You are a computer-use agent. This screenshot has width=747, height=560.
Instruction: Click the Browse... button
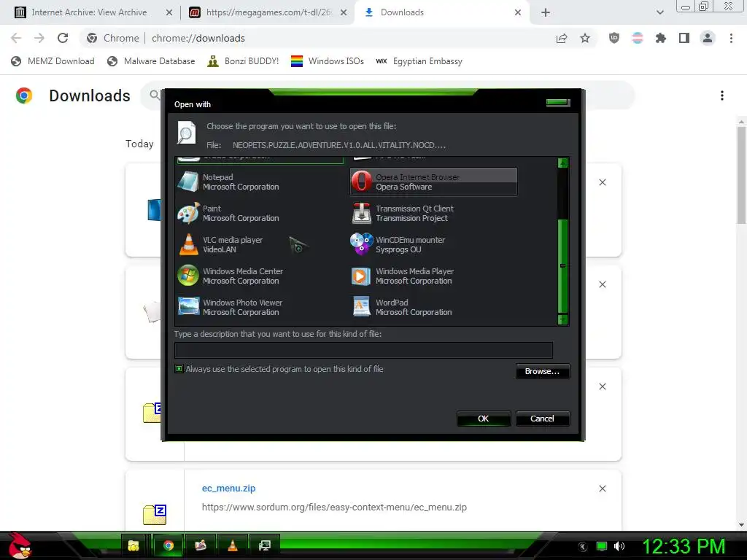(x=542, y=371)
